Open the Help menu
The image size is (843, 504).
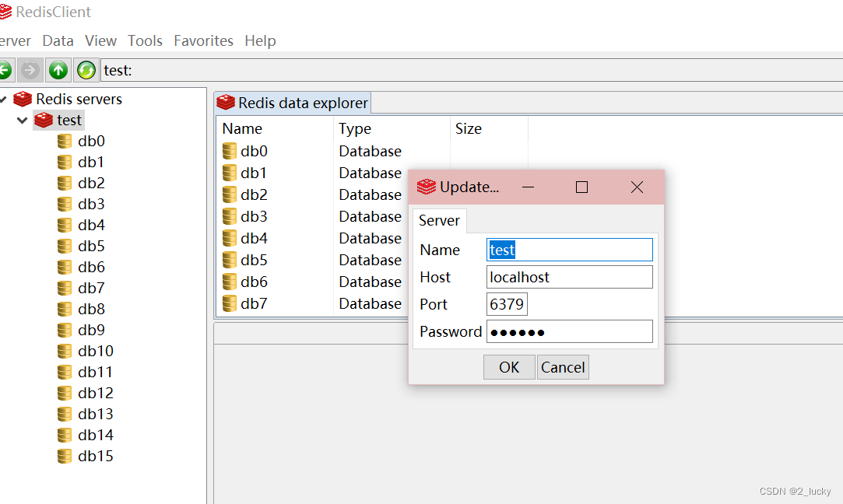coord(260,40)
